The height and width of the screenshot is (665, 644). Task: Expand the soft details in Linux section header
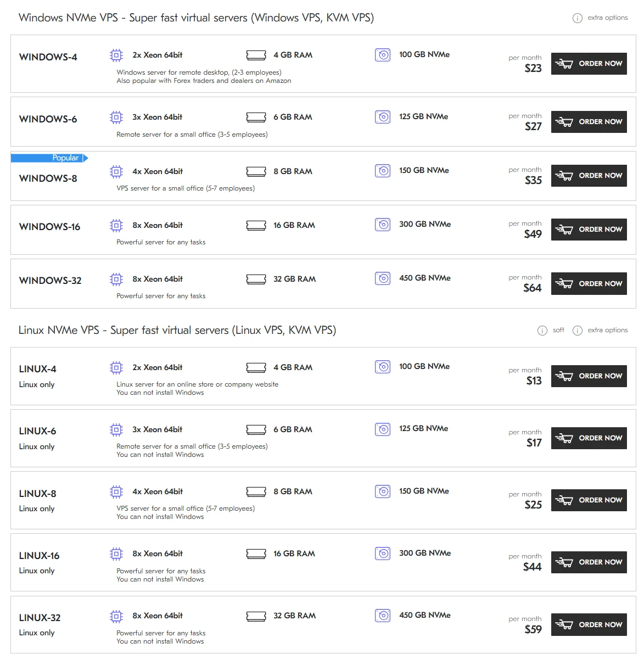tap(558, 330)
